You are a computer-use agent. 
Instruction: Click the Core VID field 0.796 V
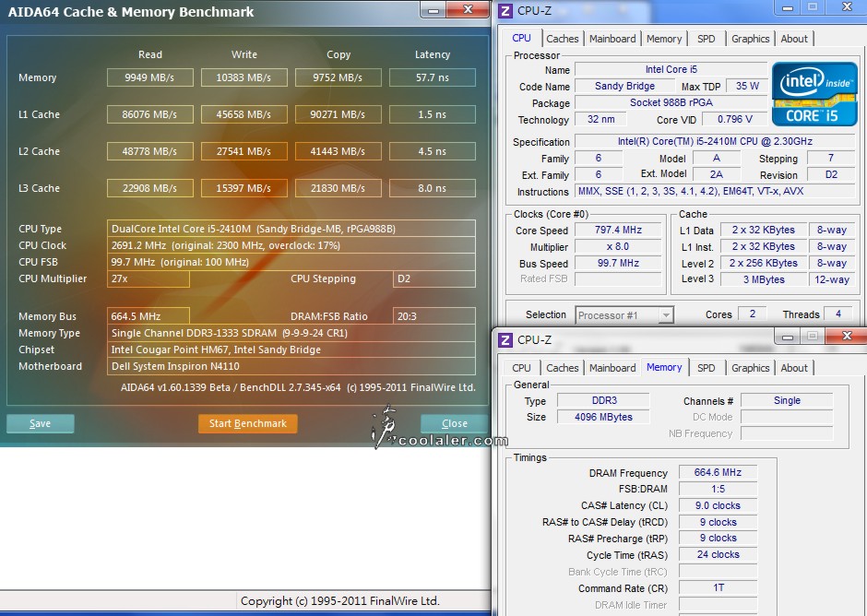point(735,119)
